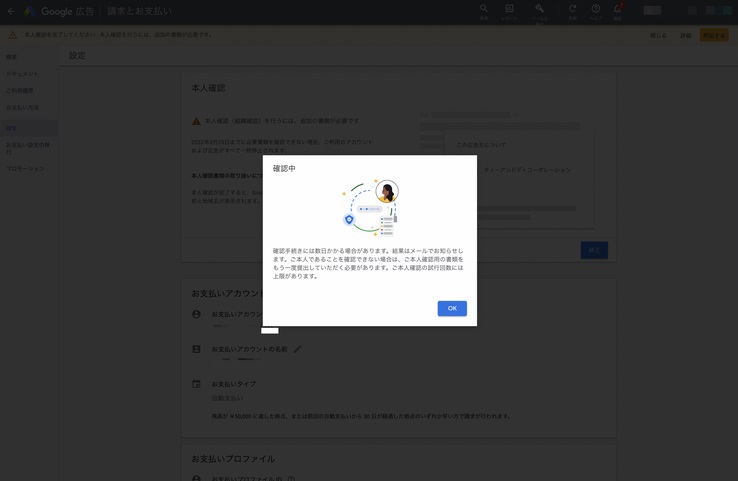Click the 自動支払い value text

coord(227,398)
